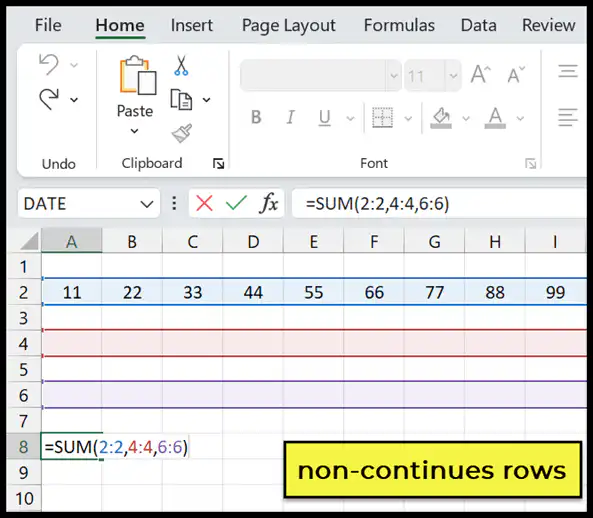Click the Paste clipboard icon
Screen dimensions: 593x518
click(x=137, y=75)
